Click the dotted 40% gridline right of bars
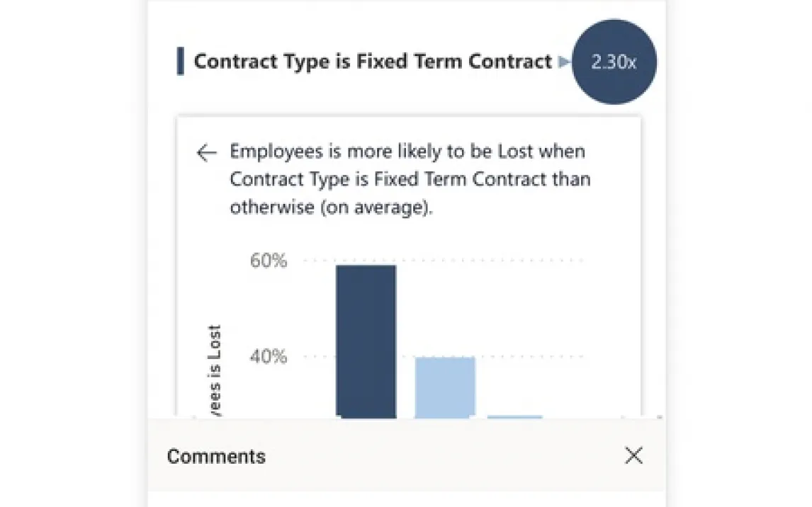 (x=531, y=356)
